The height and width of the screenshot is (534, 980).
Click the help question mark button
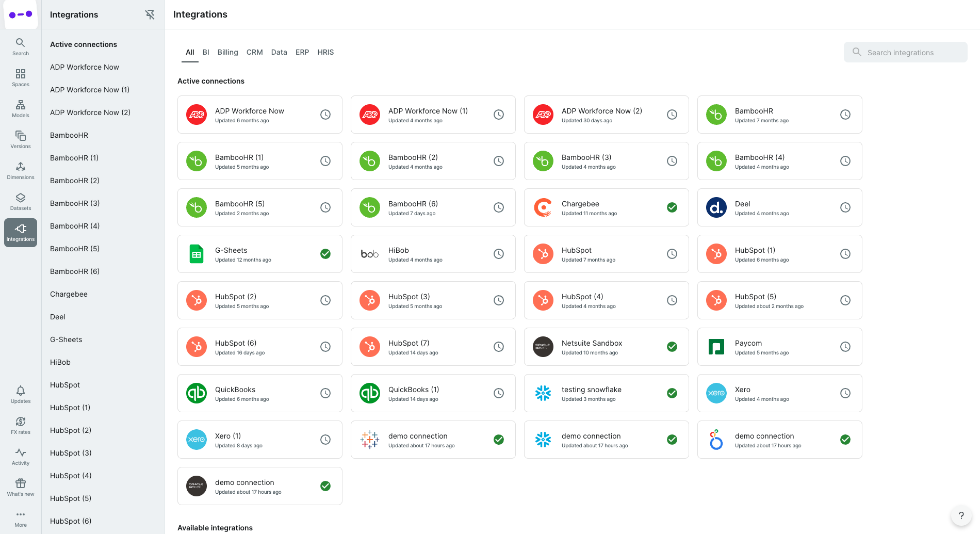tap(961, 515)
